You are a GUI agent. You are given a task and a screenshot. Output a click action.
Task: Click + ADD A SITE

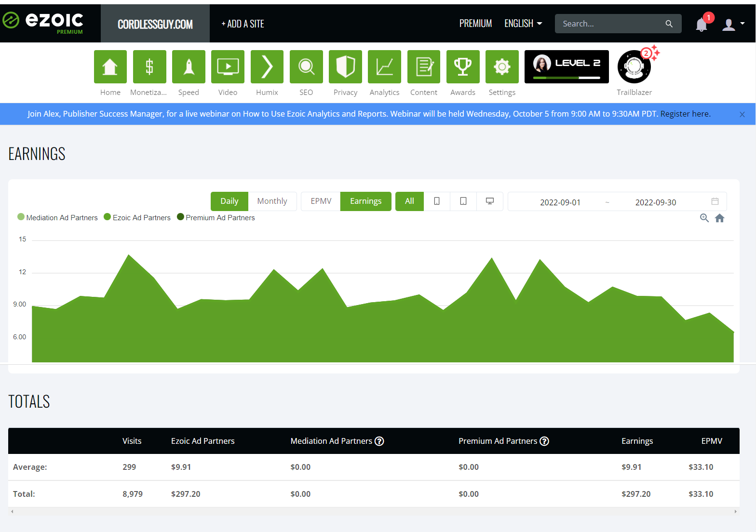(243, 24)
